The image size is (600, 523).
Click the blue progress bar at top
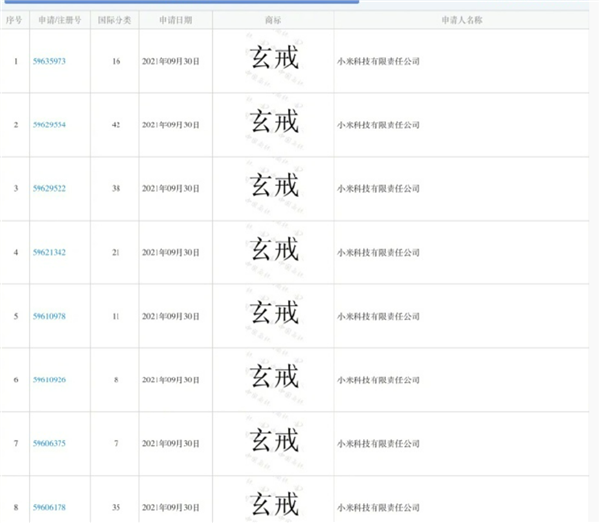click(x=182, y=2)
